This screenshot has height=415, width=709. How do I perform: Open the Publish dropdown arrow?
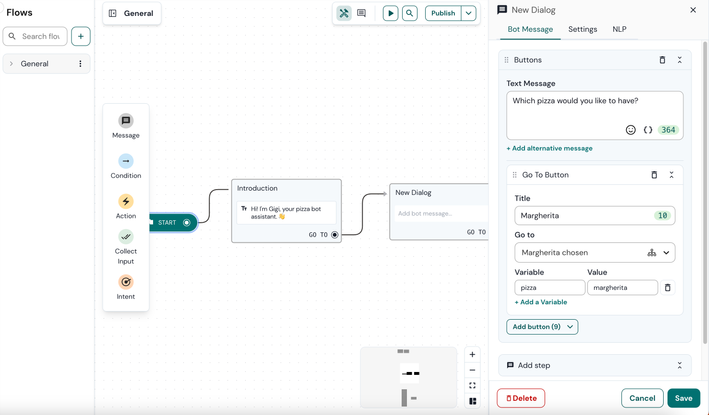point(468,14)
